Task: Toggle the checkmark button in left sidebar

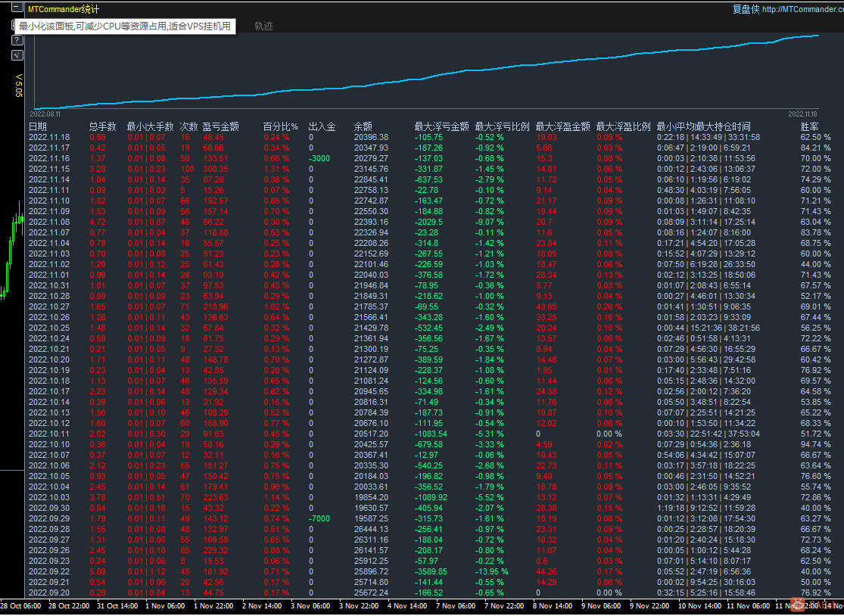Action: [x=17, y=54]
